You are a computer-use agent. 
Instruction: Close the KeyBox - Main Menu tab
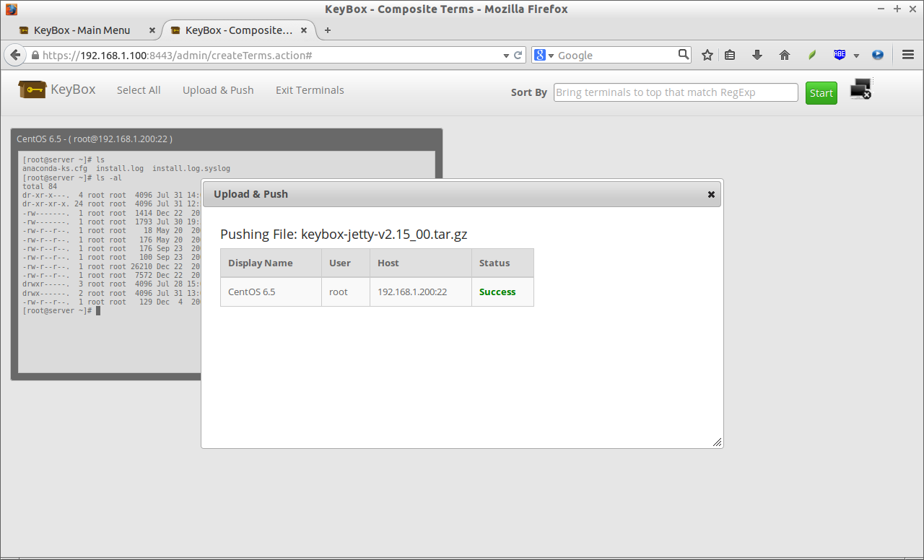click(x=152, y=30)
